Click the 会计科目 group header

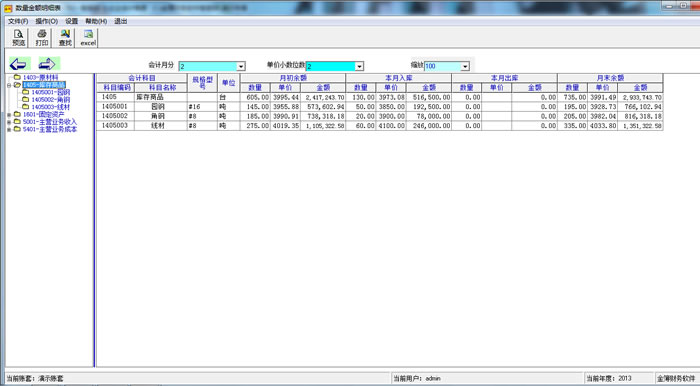142,78
